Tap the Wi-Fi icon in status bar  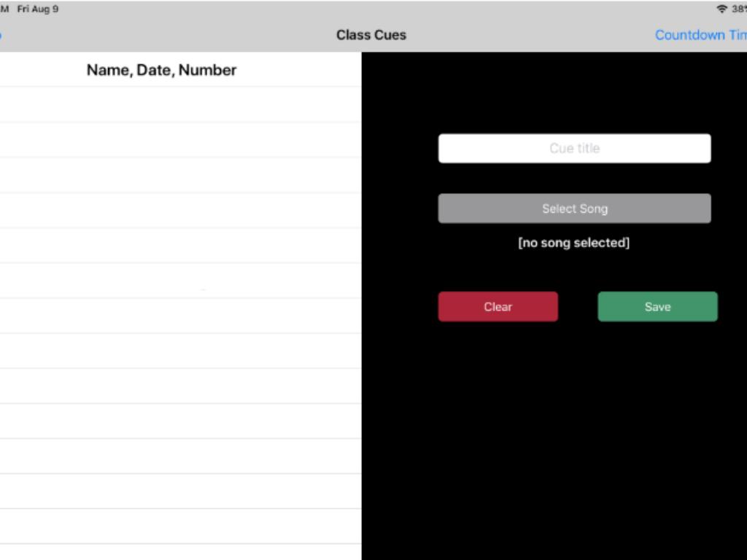[722, 9]
